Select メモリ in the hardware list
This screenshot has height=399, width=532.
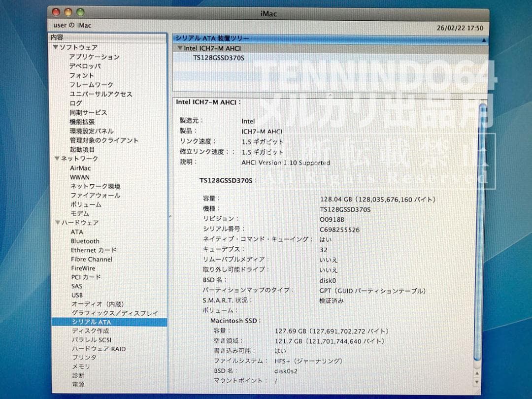[81, 366]
